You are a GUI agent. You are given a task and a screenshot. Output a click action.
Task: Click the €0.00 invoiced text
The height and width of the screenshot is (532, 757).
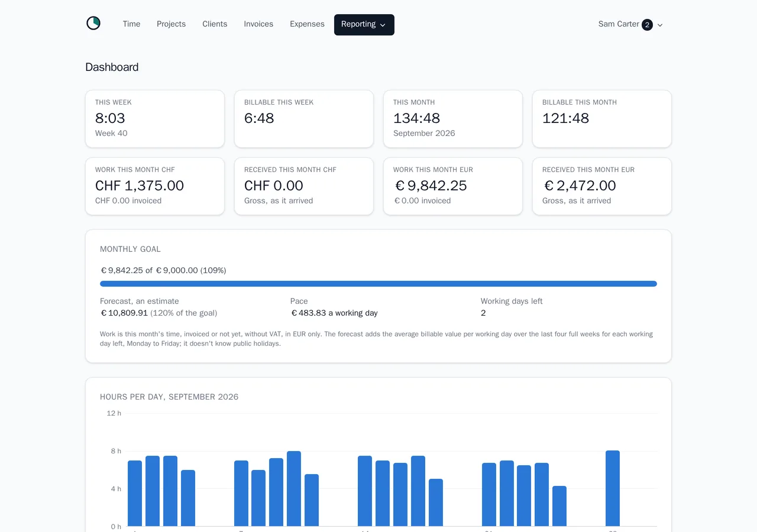click(422, 201)
